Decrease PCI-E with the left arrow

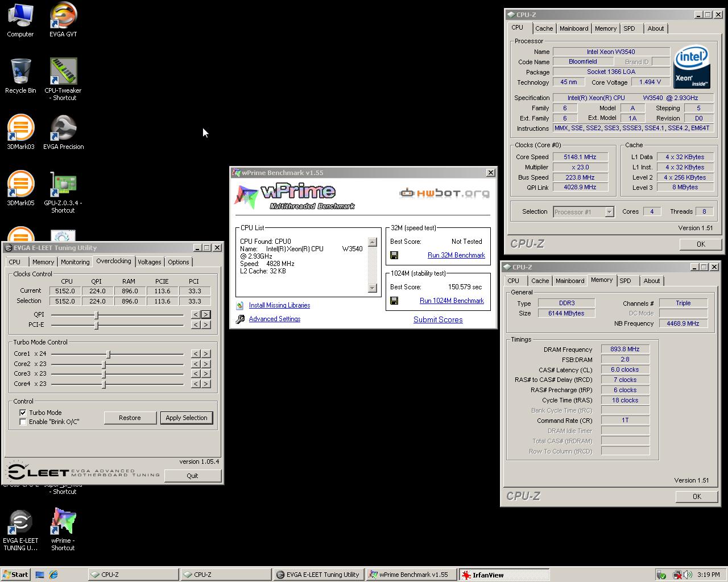coord(196,325)
